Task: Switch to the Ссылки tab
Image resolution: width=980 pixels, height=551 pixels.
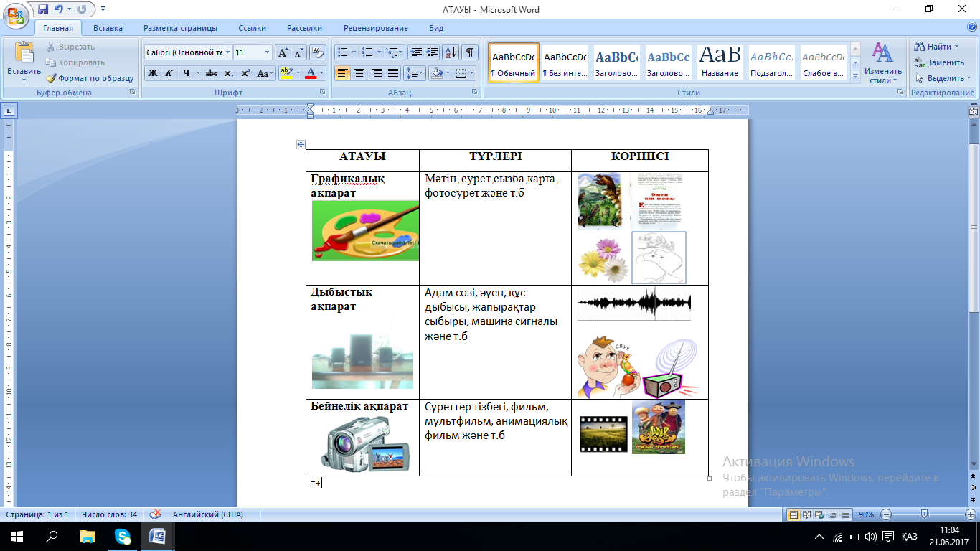Action: pos(252,28)
